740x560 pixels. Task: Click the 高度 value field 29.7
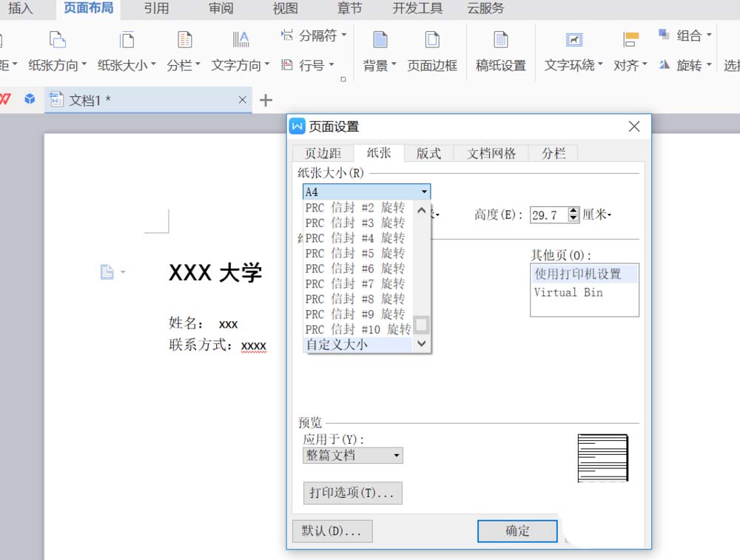(x=548, y=215)
